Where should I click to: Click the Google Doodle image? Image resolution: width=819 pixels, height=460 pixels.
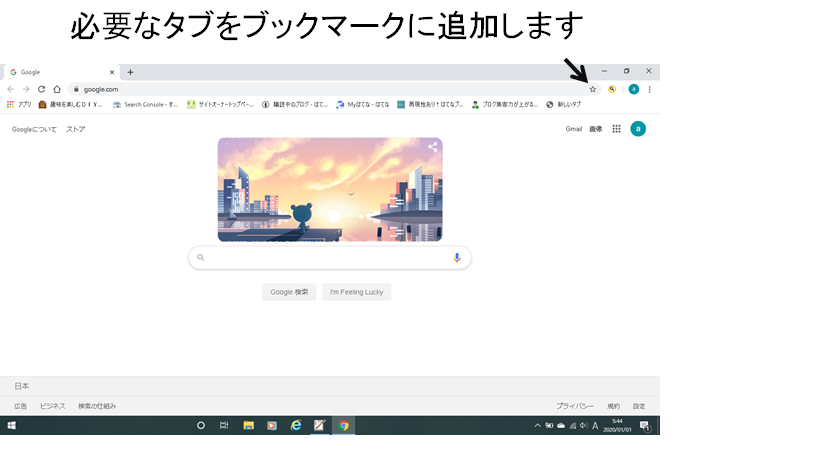330,190
